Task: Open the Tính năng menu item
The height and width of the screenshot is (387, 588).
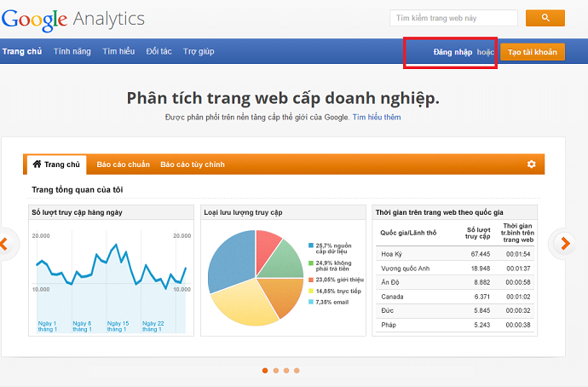Action: [x=72, y=51]
